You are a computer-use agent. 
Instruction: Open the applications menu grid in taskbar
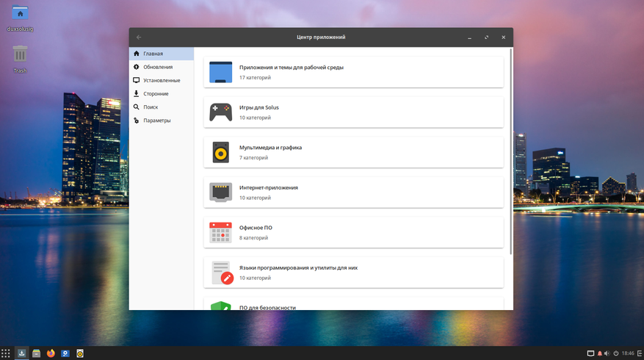click(6, 353)
